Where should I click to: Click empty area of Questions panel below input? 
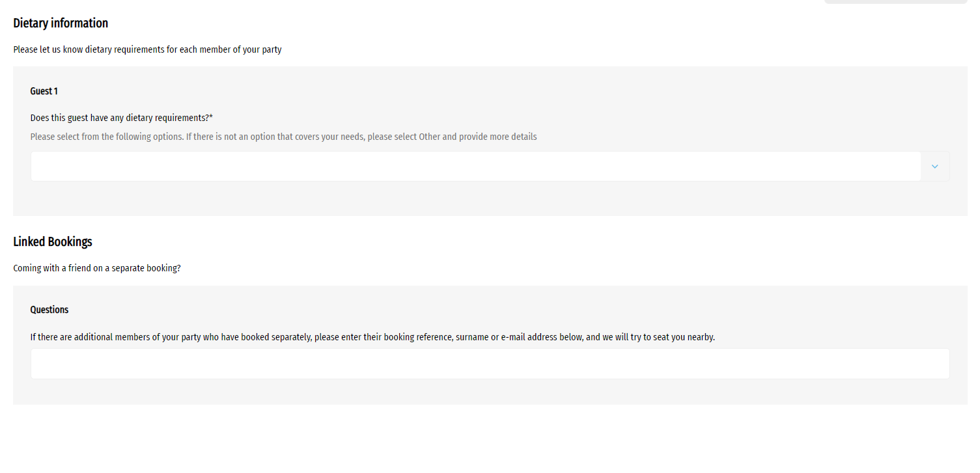coord(490,392)
